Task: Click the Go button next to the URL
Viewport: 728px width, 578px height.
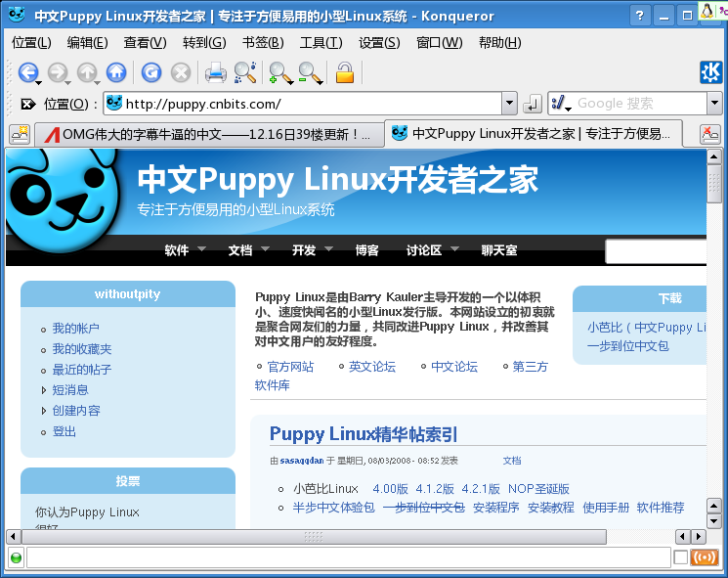Action: (532, 104)
